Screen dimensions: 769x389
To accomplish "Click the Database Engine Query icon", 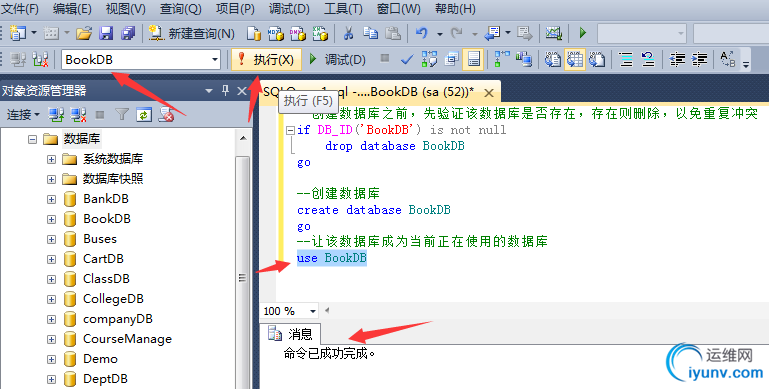I will pyautogui.click(x=254, y=33).
